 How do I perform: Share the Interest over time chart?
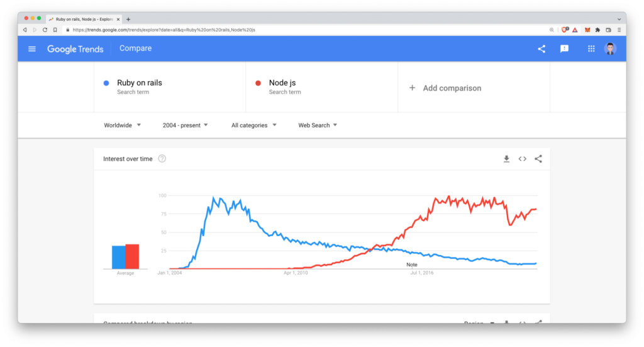(x=538, y=159)
